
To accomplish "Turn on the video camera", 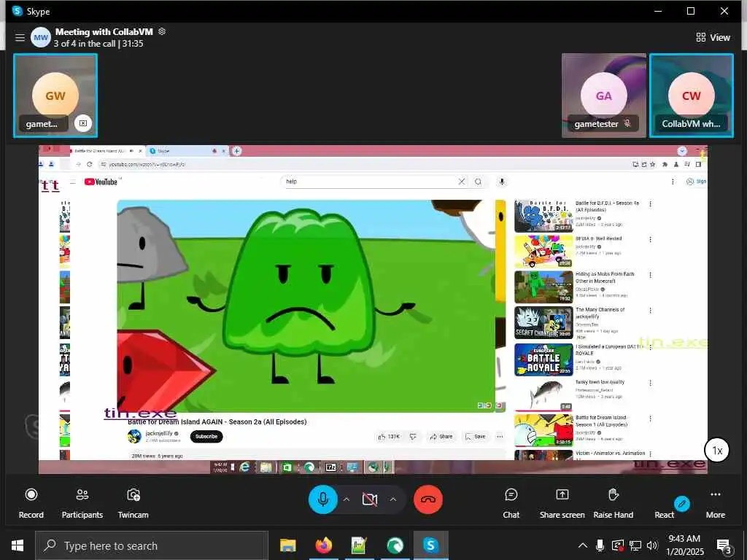I will tap(369, 499).
